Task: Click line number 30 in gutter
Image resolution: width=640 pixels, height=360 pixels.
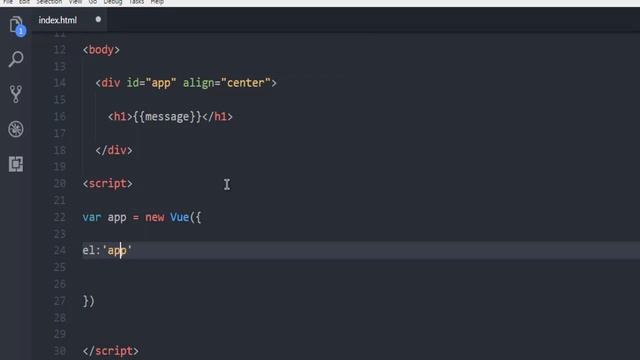Action: (x=60, y=351)
